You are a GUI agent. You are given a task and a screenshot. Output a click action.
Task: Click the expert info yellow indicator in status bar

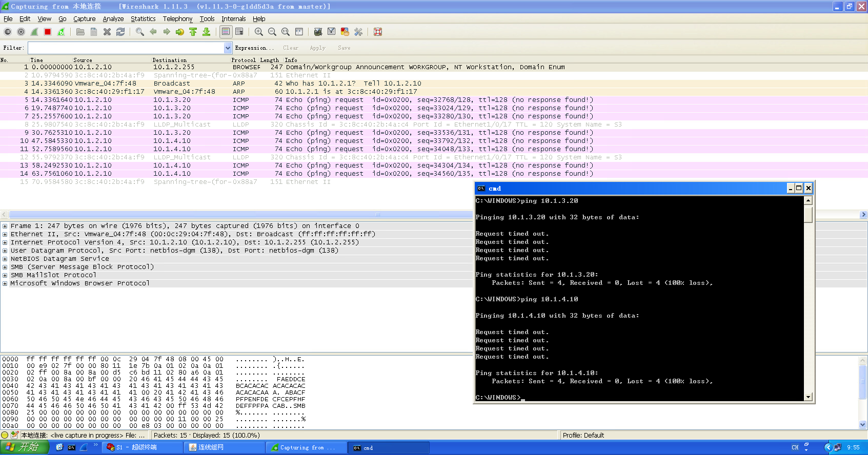(x=5, y=435)
